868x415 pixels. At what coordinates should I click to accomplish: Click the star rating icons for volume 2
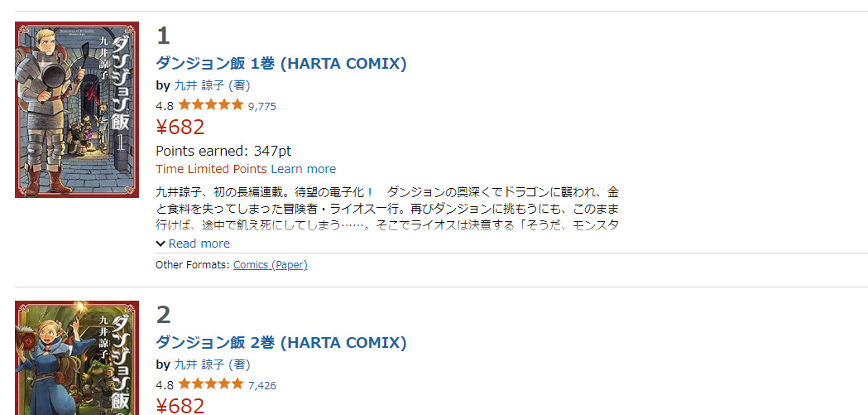[210, 384]
